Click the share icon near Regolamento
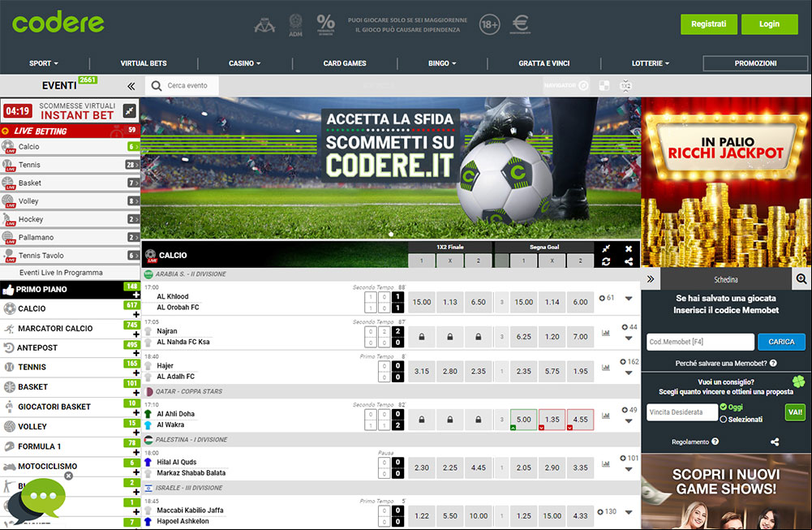Screen dimensions: 812x530 pos(775,442)
